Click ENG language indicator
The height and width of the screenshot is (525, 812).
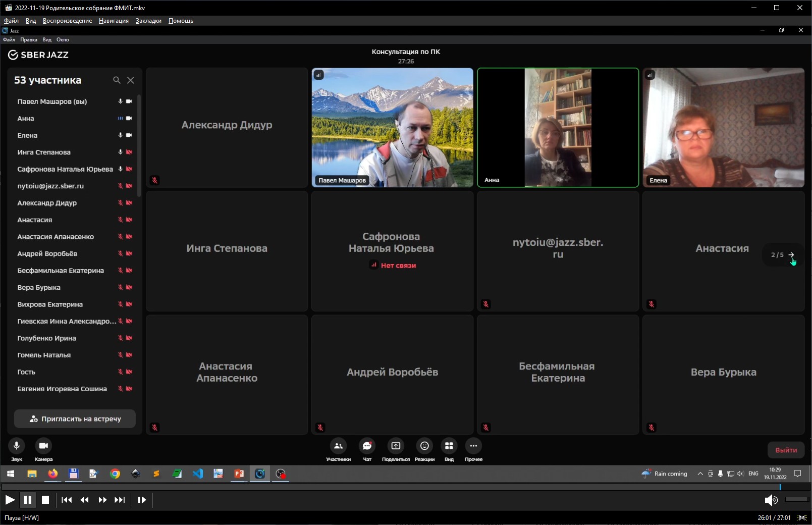753,474
